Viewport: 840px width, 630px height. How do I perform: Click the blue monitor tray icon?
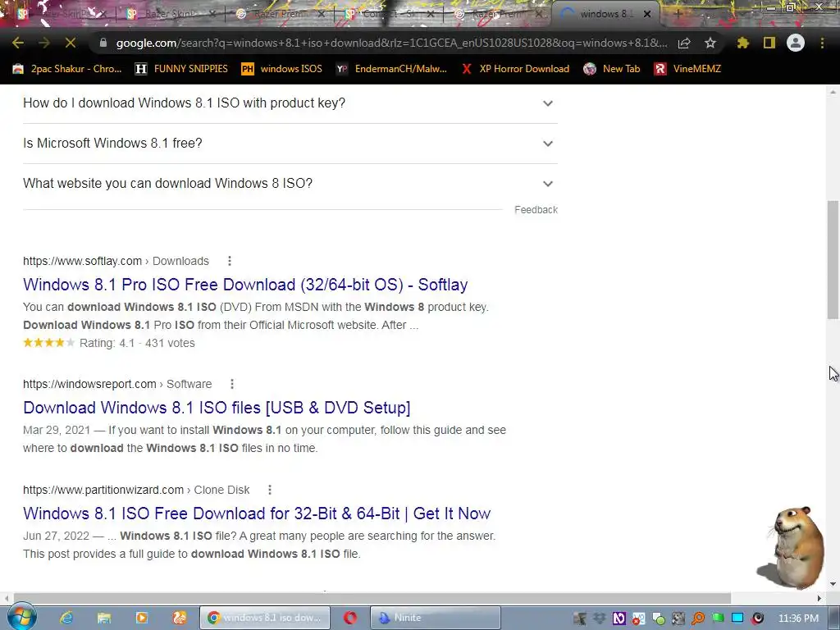point(737,619)
